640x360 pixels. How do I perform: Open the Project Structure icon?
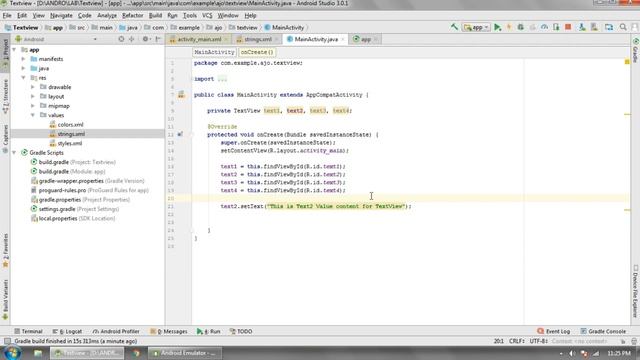coord(609,27)
